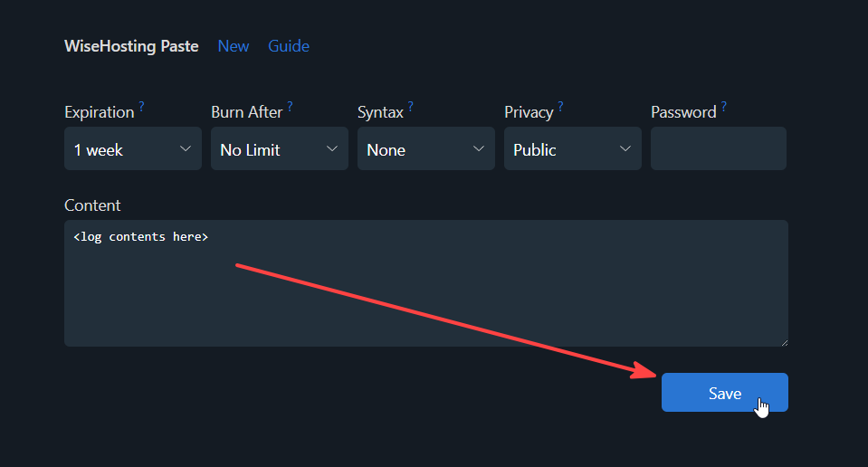
Task: Click the Password help question mark icon
Action: click(723, 106)
